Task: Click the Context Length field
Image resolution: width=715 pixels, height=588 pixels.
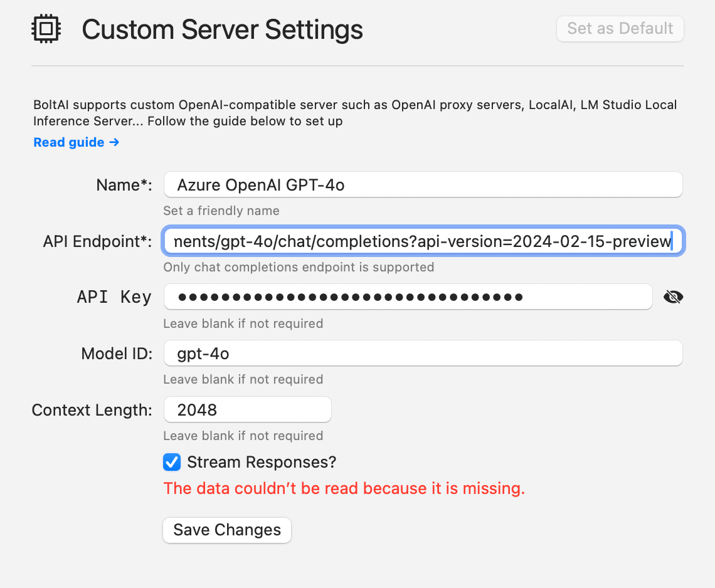Action: point(248,409)
